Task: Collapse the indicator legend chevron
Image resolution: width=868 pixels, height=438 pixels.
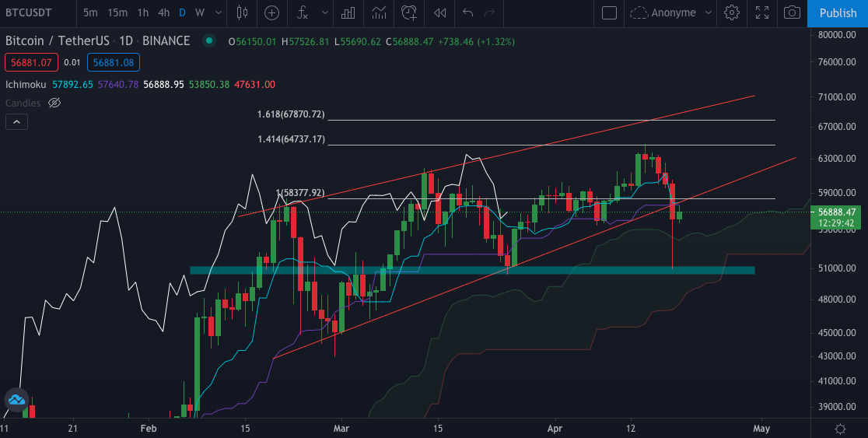Action: 16,122
